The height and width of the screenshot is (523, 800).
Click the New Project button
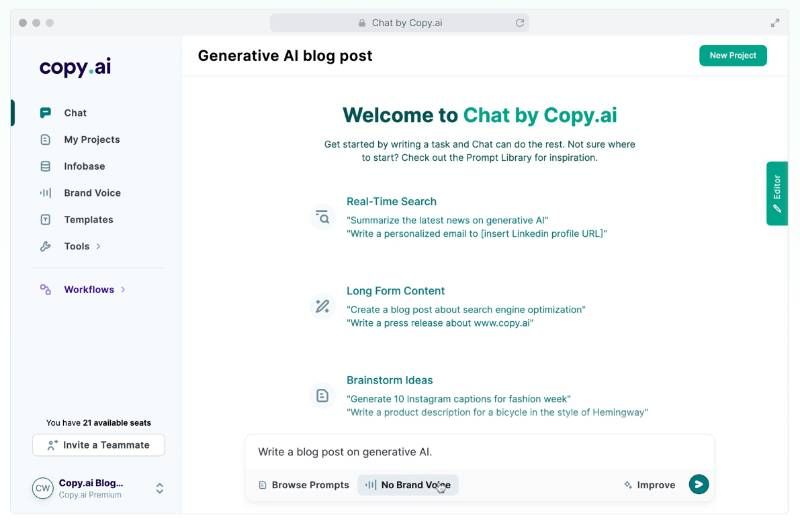pos(733,56)
